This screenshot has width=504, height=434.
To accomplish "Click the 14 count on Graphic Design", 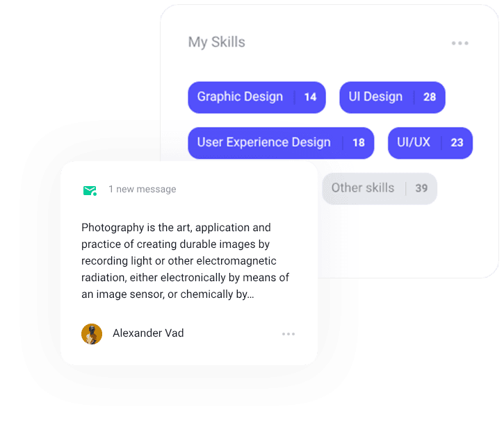I will pos(310,97).
